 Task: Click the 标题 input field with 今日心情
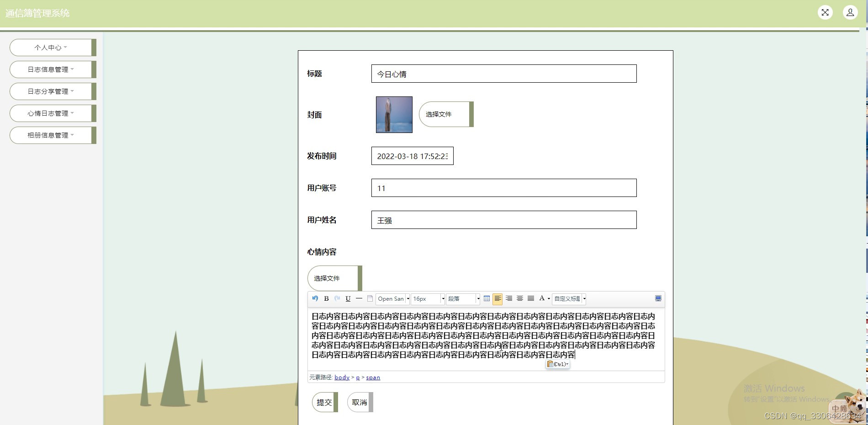tap(504, 74)
